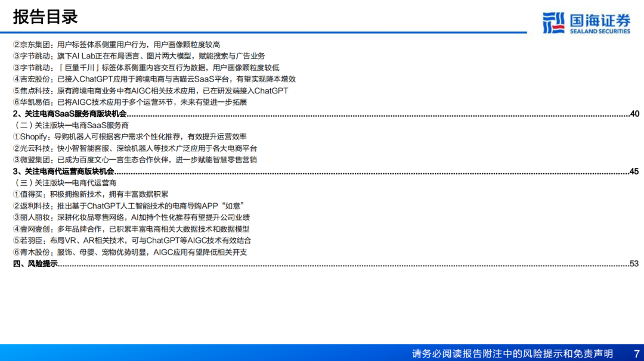This screenshot has width=644, height=361.
Task: Select the ⑥青木股份 line
Action: coord(130,252)
